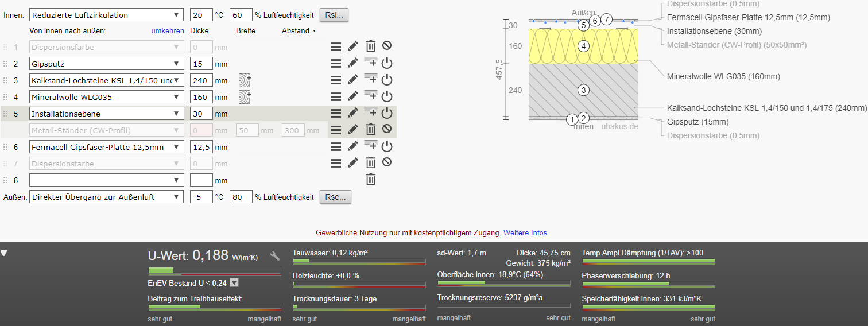
Task: Open the hamburger menu for Mineralwolle WLG035 row
Action: 336,96
